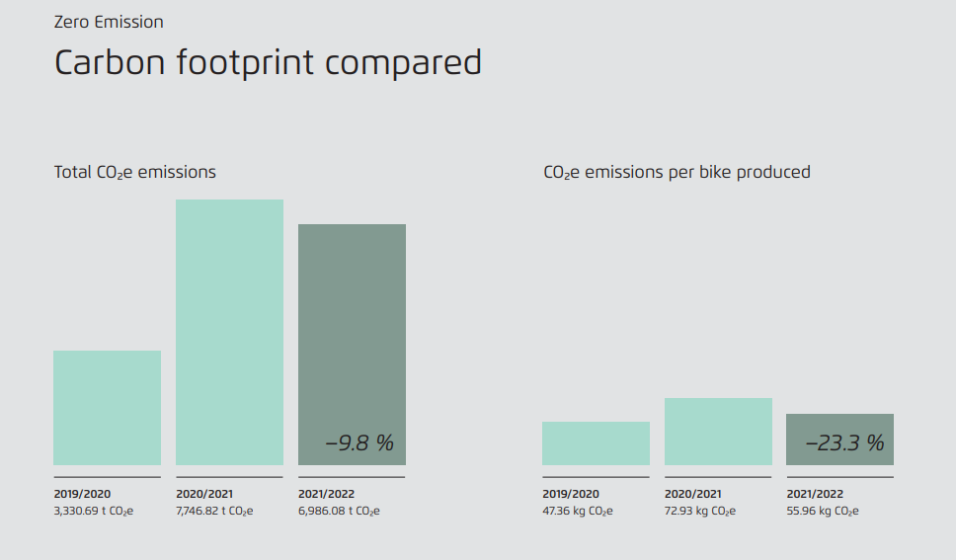This screenshot has height=560, width=956.
Task: Click the 6,986.08 t CO₂e value
Action: click(339, 511)
